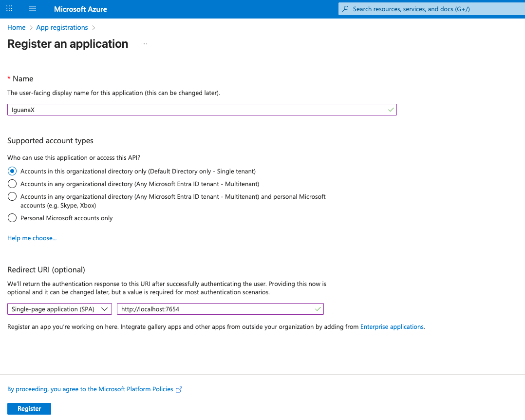Open the Help me choose link
Image resolution: width=525 pixels, height=420 pixels.
(32, 238)
